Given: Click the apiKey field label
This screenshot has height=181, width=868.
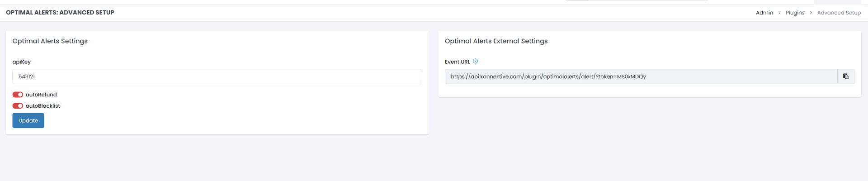Looking at the screenshot, I should point(21,62).
